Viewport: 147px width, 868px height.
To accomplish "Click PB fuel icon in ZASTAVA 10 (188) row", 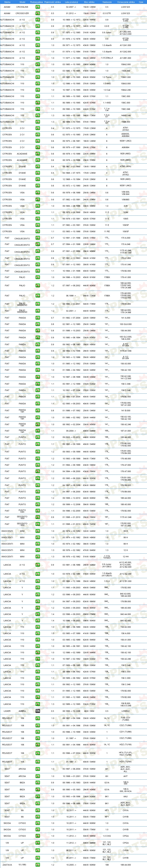I will pyautogui.click(x=38, y=865).
